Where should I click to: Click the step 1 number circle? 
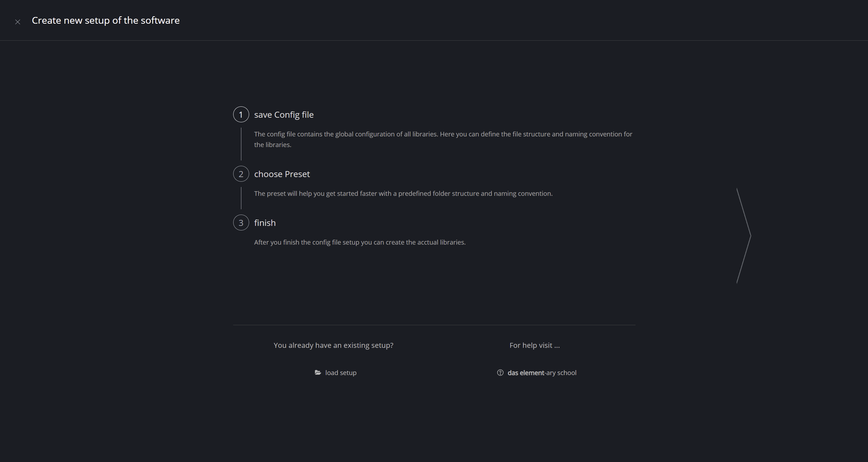pyautogui.click(x=241, y=115)
